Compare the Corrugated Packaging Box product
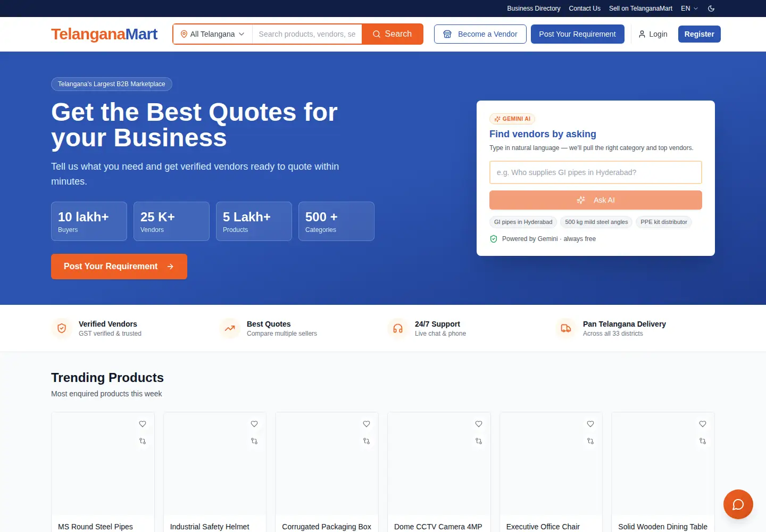Image resolution: width=766 pixels, height=532 pixels. (367, 441)
